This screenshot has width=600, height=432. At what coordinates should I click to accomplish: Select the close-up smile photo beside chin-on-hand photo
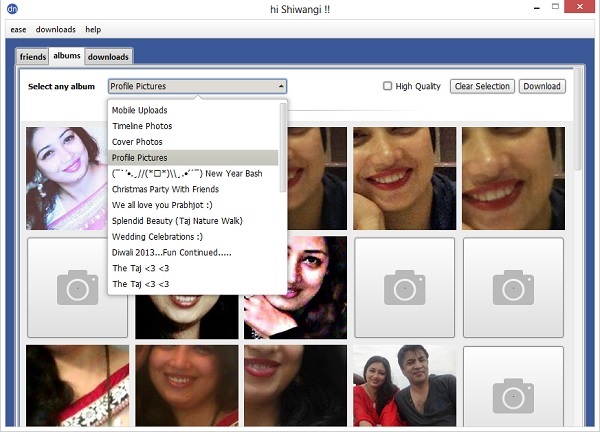pos(514,178)
